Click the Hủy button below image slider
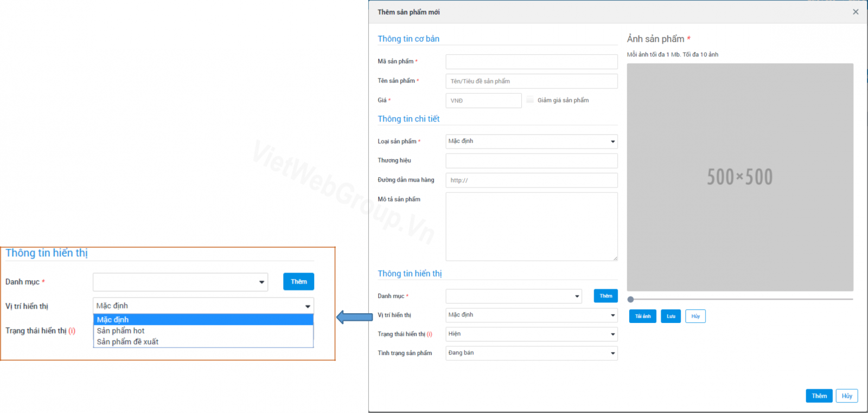 695,316
